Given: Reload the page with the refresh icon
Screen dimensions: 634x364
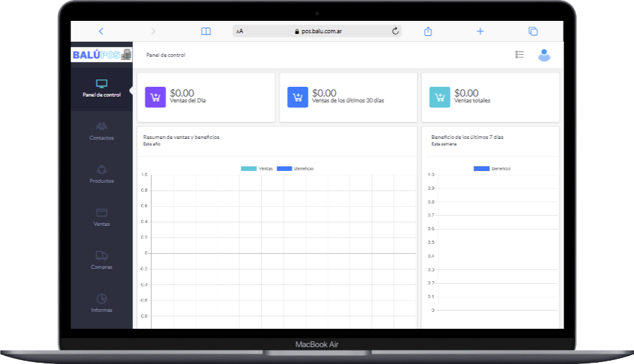Looking at the screenshot, I should [395, 31].
